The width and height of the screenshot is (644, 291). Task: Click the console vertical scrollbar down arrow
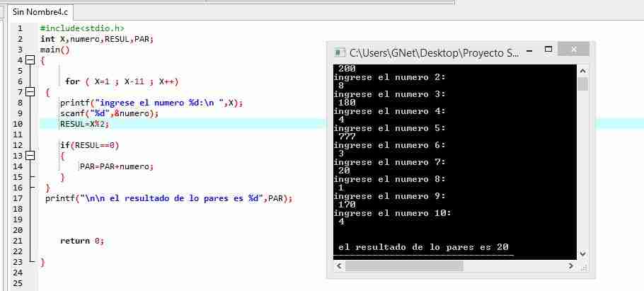coord(582,254)
